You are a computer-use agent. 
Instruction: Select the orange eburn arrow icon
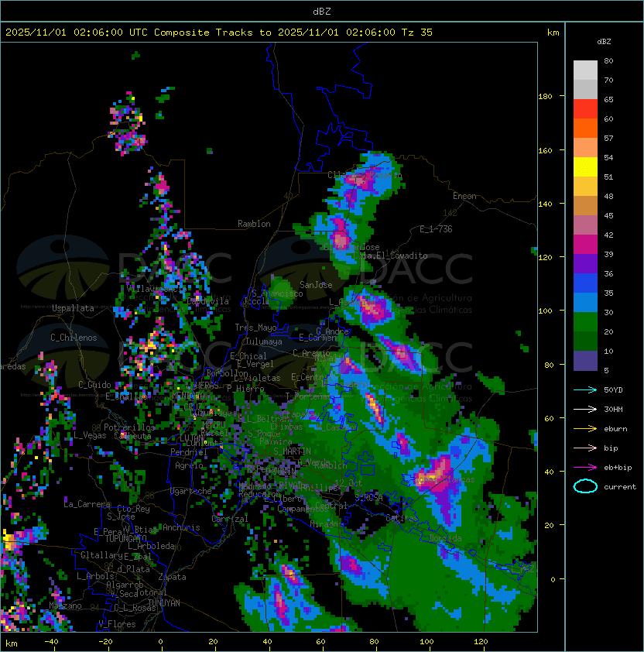[x=585, y=428]
